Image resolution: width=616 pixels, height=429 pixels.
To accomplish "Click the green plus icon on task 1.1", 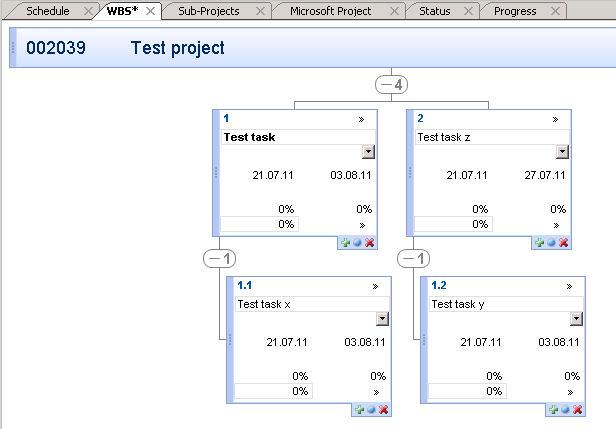I will pyautogui.click(x=359, y=410).
